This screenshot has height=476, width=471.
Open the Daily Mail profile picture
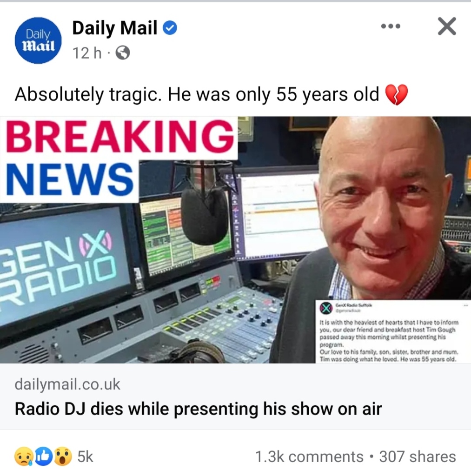[x=38, y=40]
